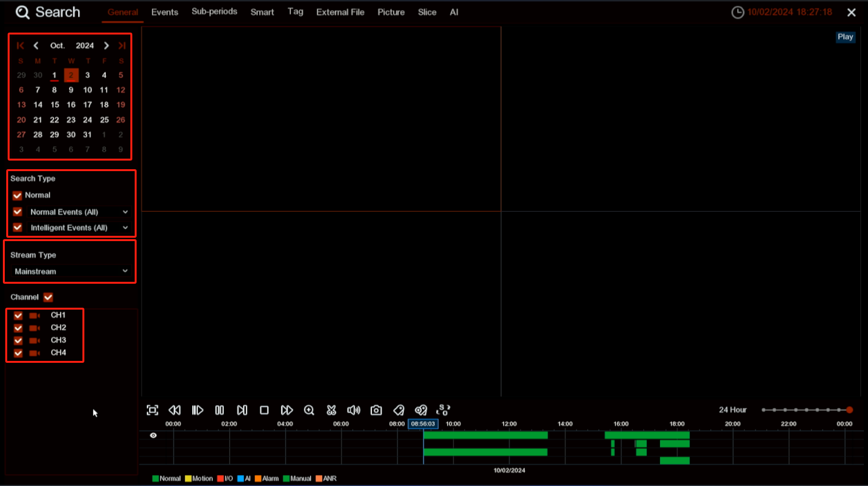This screenshot has height=486, width=868.
Task: Click the Play button
Action: [845, 37]
